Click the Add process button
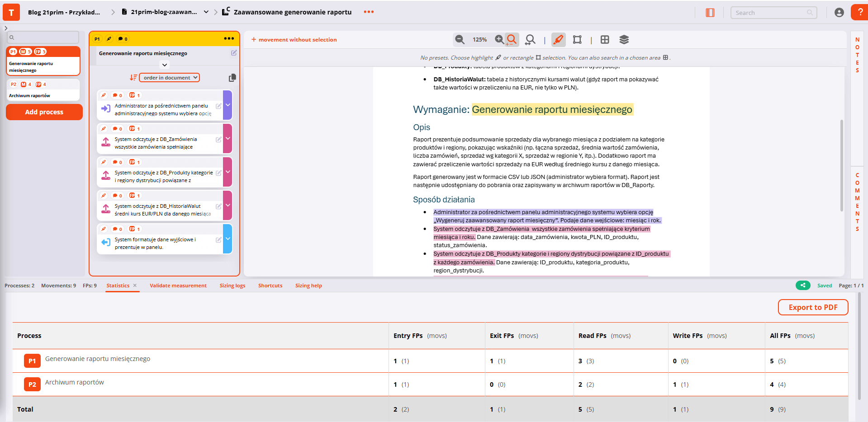This screenshot has width=868, height=422. click(44, 112)
